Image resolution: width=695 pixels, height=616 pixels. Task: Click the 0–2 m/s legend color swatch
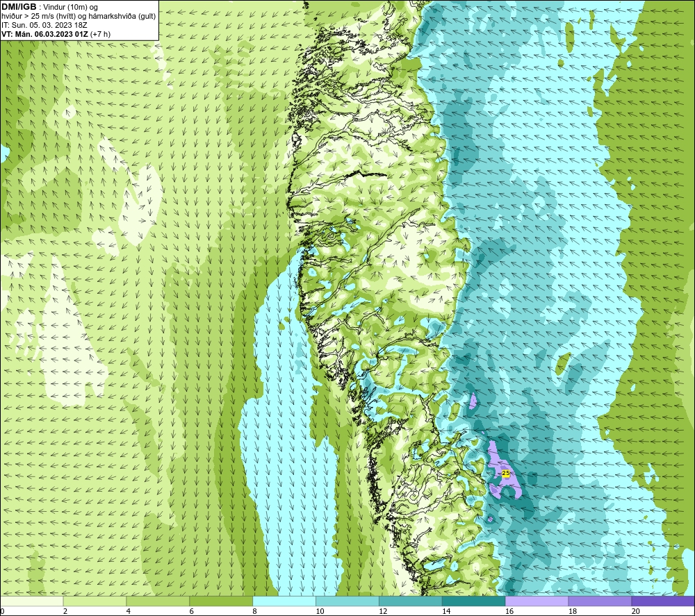31,601
